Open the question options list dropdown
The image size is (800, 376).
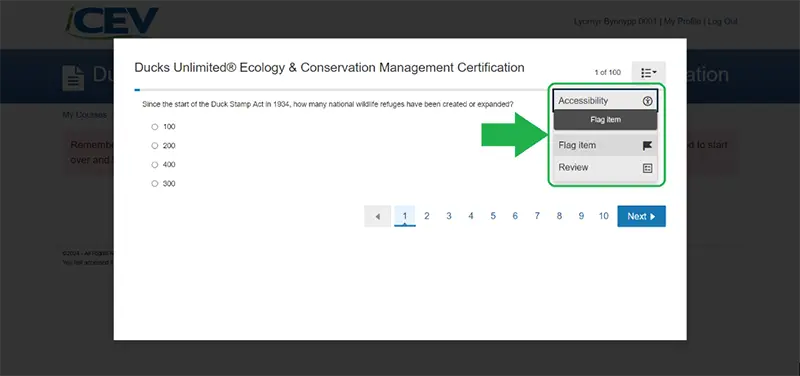[648, 73]
